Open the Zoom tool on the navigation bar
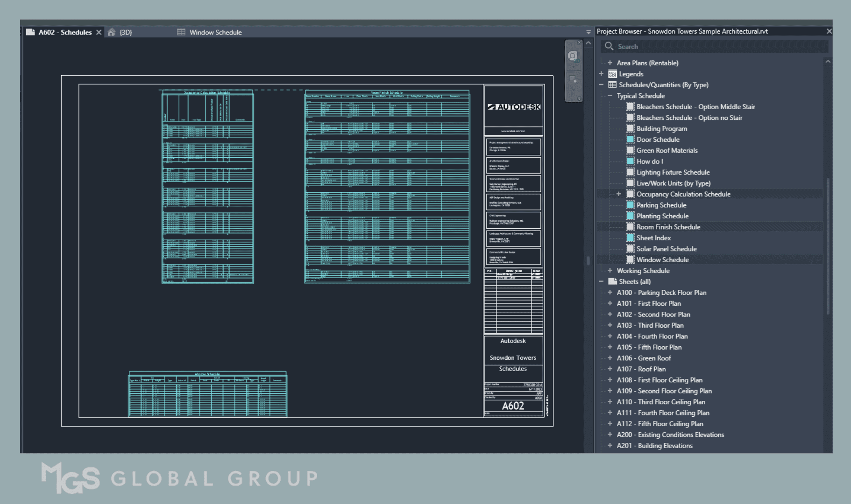This screenshot has height=504, width=851. (573, 78)
